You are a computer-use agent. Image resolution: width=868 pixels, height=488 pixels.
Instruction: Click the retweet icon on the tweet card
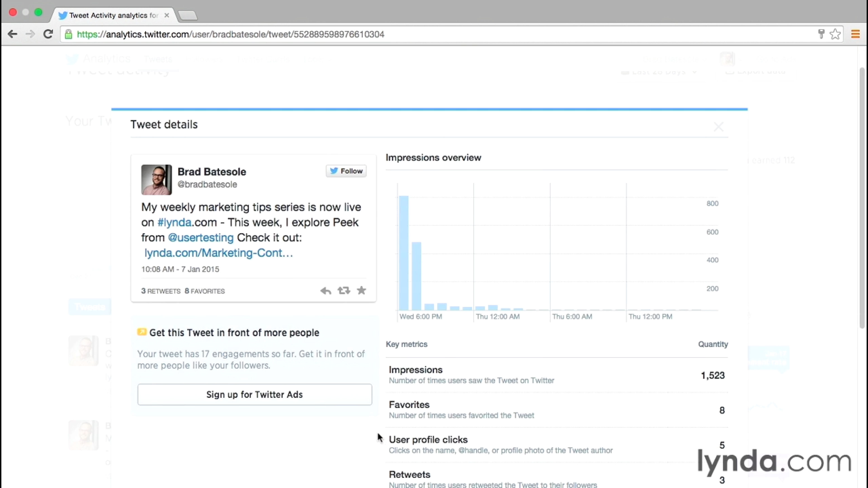(344, 290)
